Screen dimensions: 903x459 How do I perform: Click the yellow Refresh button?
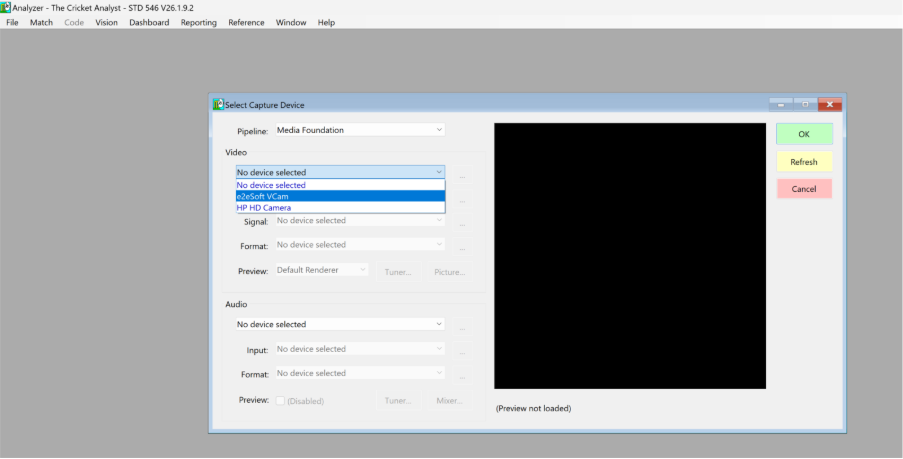click(x=804, y=162)
